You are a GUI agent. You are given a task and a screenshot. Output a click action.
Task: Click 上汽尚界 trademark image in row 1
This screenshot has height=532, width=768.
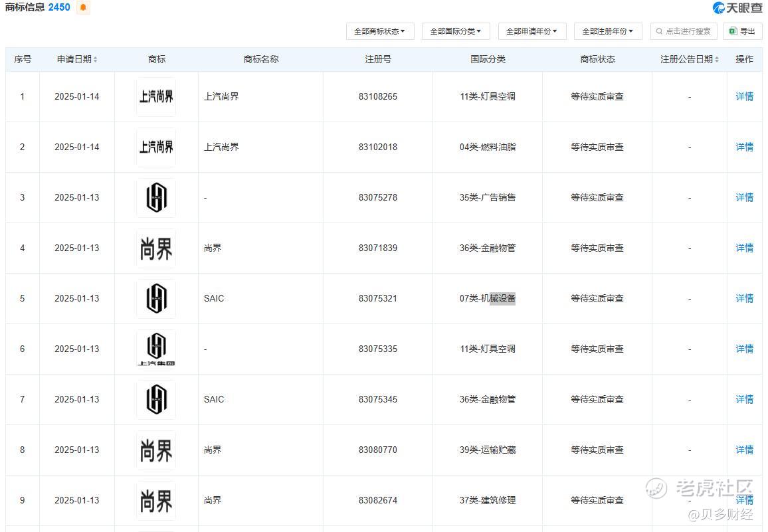tap(156, 97)
